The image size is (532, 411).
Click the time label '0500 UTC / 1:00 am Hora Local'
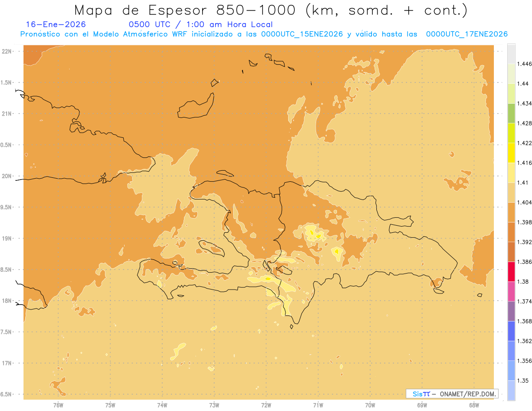point(200,24)
